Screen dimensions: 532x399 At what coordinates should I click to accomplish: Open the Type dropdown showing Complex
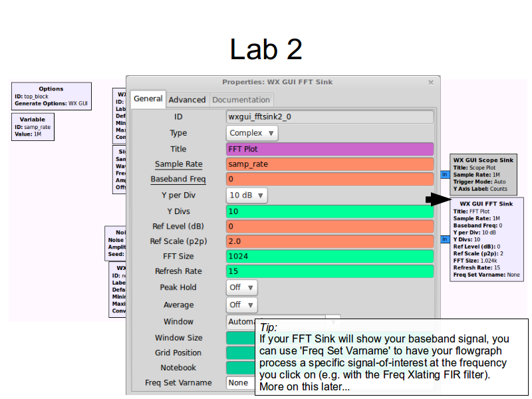tap(253, 133)
